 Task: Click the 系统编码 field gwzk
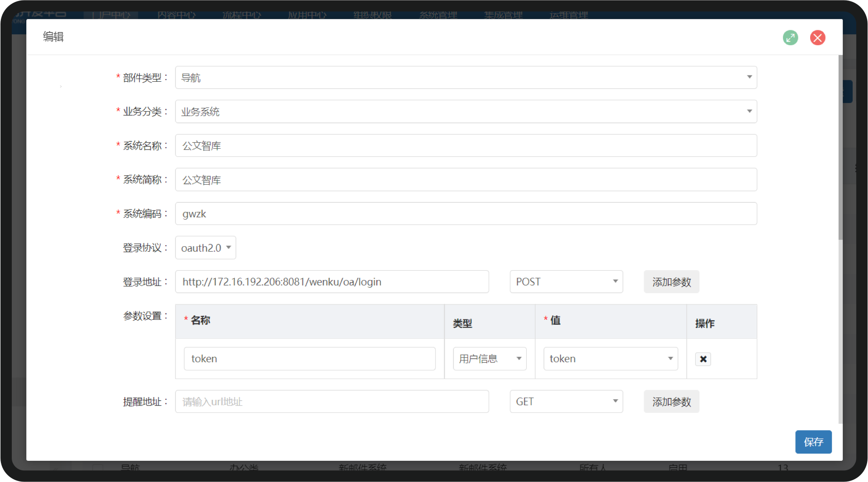[466, 214]
